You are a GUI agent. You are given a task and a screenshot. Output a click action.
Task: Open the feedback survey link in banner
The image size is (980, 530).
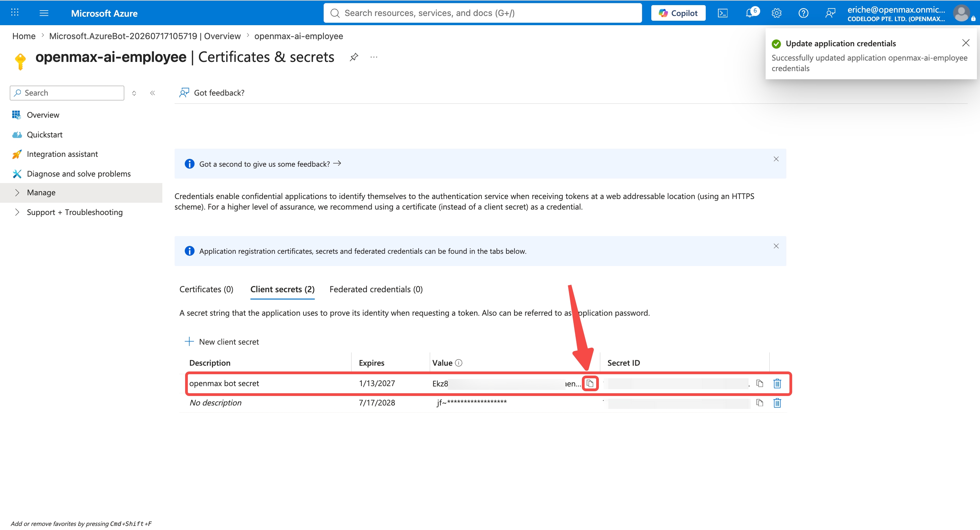pyautogui.click(x=270, y=164)
